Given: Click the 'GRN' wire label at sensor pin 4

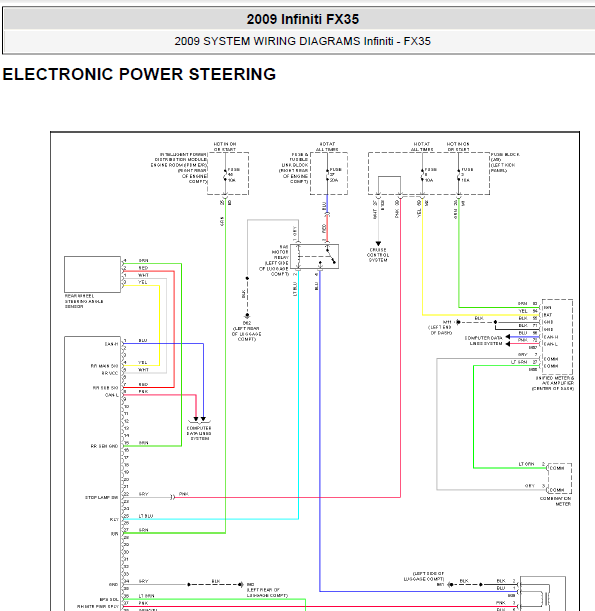Looking at the screenshot, I should coord(143,260).
